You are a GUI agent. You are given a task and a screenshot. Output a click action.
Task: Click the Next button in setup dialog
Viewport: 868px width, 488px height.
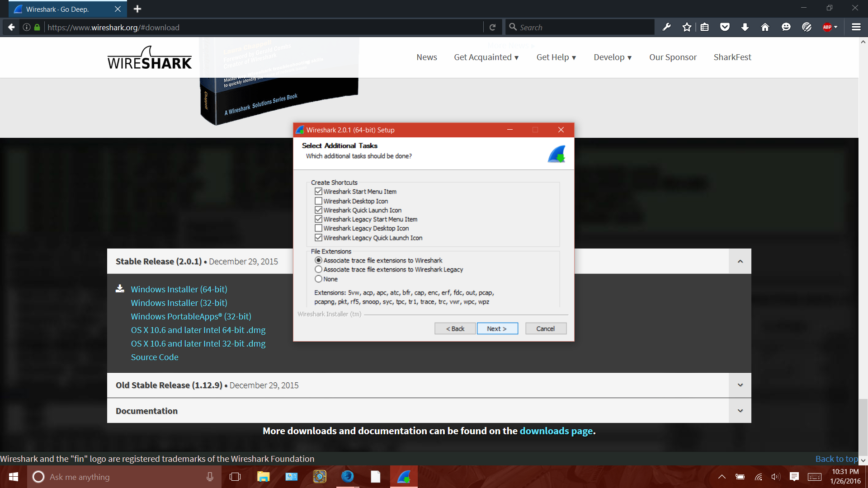[497, 328]
